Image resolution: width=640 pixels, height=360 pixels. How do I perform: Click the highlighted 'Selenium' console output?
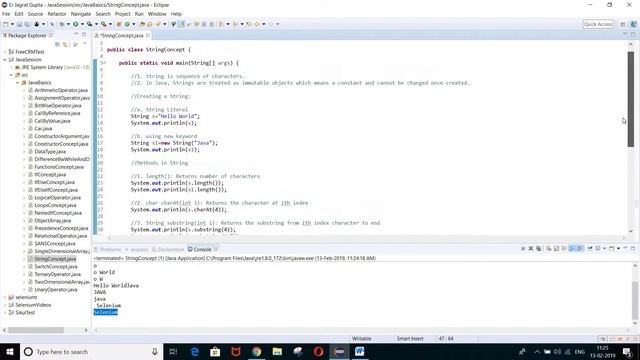pos(105,312)
